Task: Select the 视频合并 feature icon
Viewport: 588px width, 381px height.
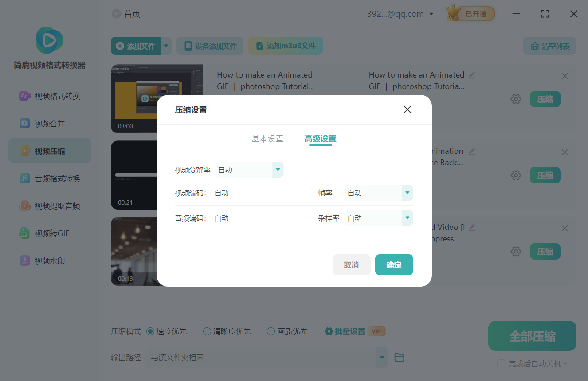Action: pyautogui.click(x=50, y=123)
